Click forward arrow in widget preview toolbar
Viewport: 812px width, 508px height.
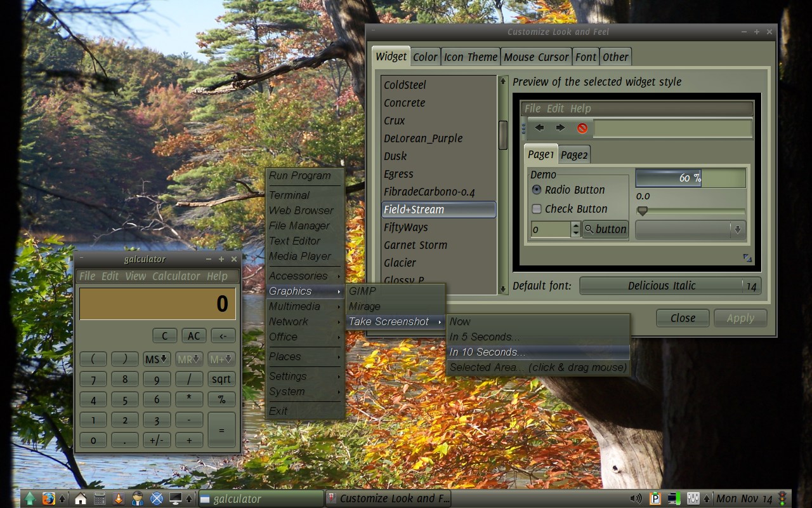pyautogui.click(x=560, y=128)
